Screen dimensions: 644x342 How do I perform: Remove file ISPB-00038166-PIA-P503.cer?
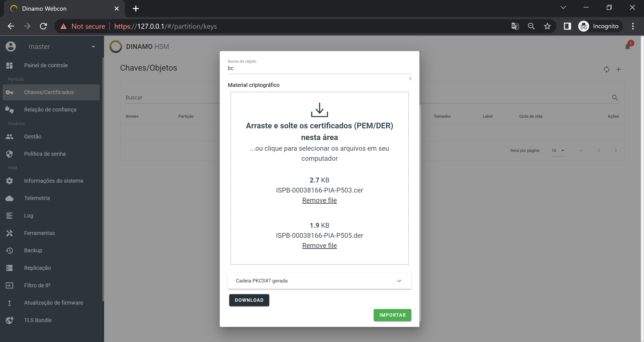(319, 200)
